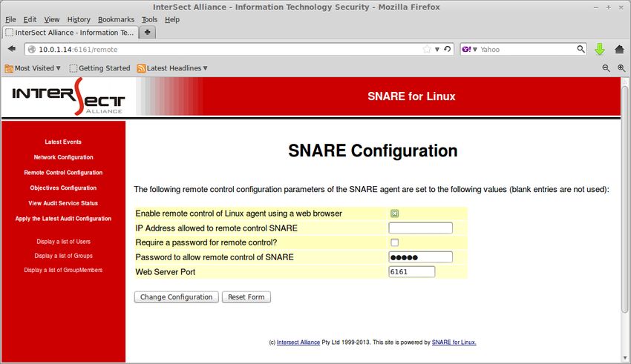Click the reload page icon
Viewport: 631px width, 364px height.
pos(447,49)
